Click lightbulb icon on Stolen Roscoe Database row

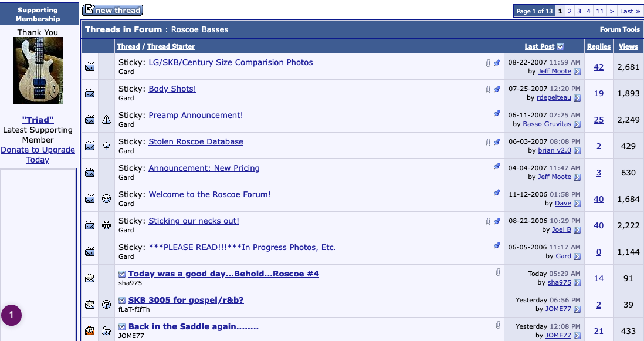pos(106,146)
